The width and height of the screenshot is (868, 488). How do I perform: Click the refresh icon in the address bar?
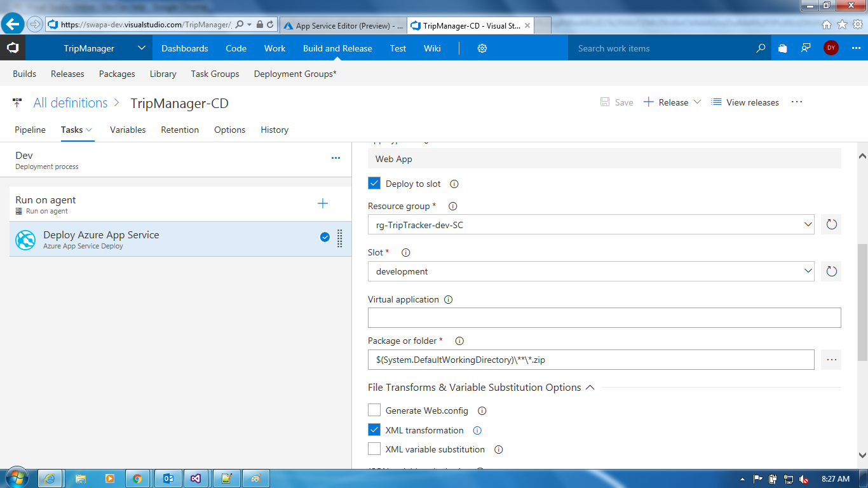pos(271,25)
